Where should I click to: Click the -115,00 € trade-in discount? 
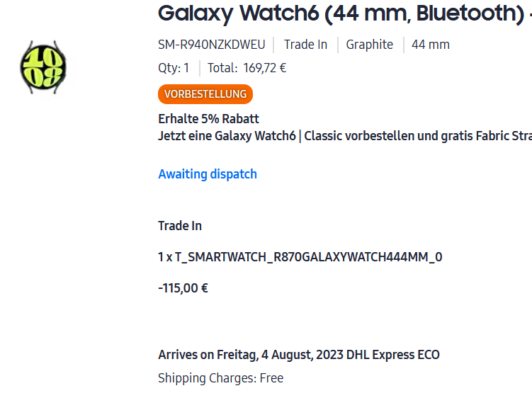click(183, 288)
